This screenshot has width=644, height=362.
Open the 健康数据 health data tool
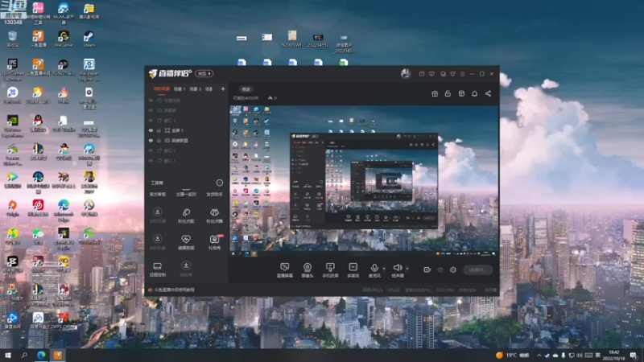[186, 242]
